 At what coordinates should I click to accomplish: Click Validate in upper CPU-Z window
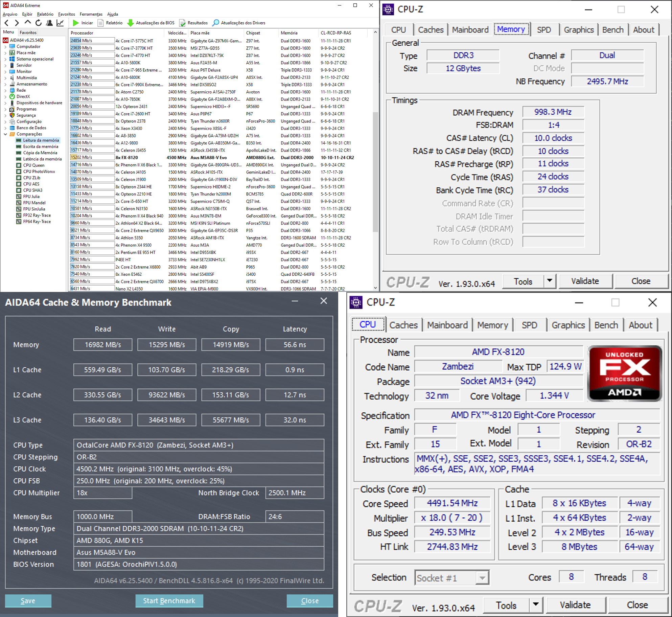point(585,281)
